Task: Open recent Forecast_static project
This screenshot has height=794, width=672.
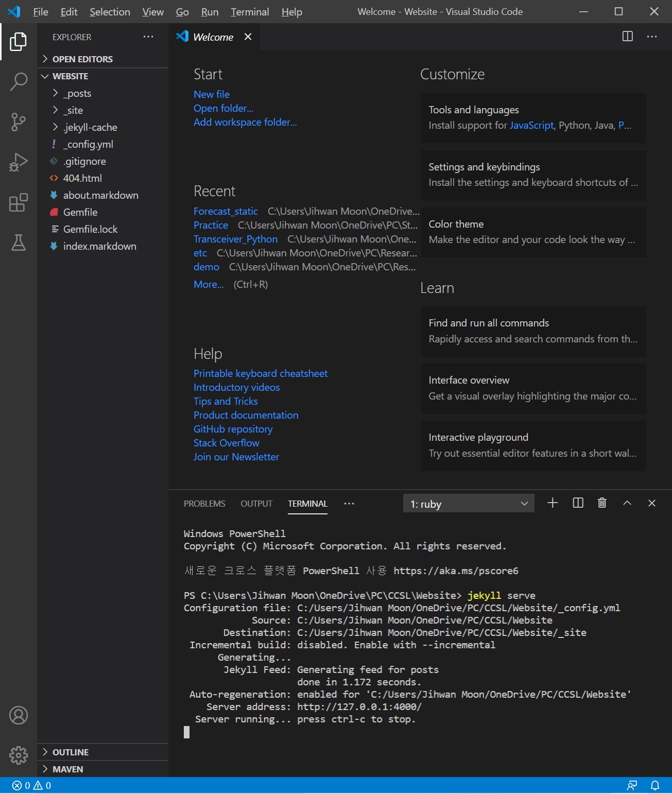Action: tap(226, 211)
